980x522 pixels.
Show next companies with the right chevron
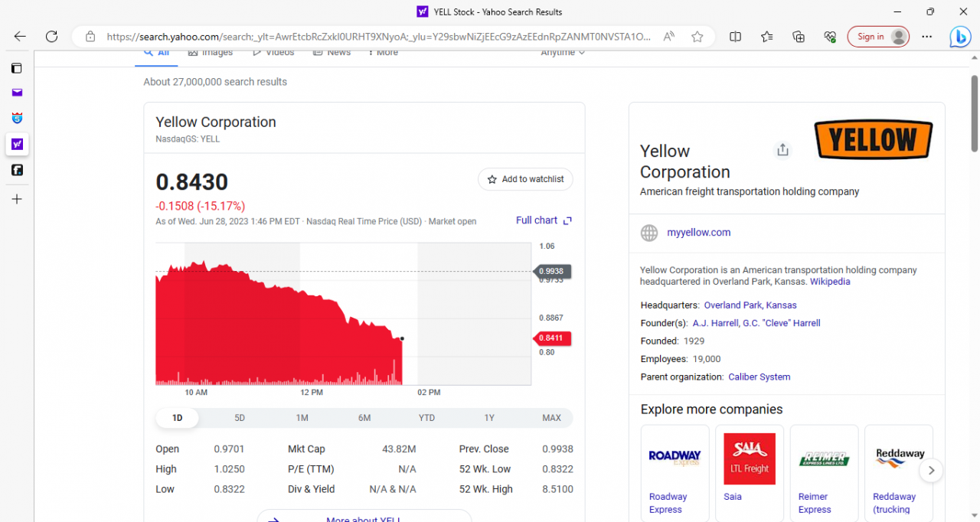tap(931, 470)
